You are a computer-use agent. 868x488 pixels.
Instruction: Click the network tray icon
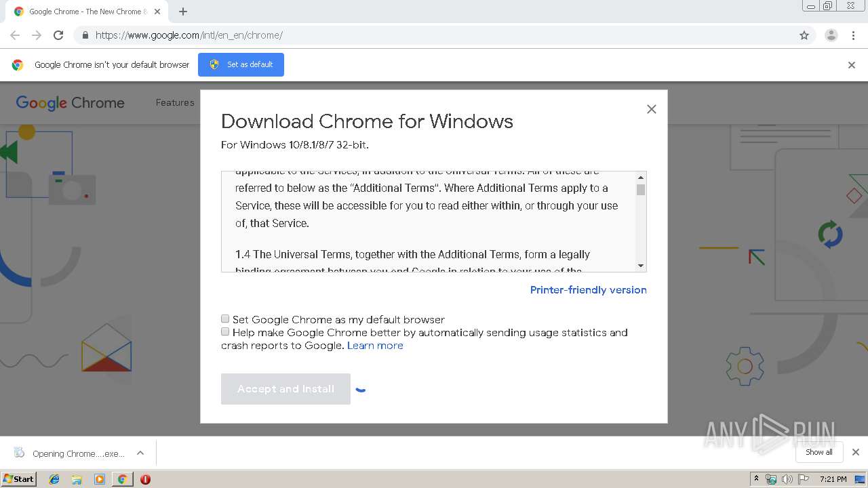pyautogui.click(x=771, y=479)
